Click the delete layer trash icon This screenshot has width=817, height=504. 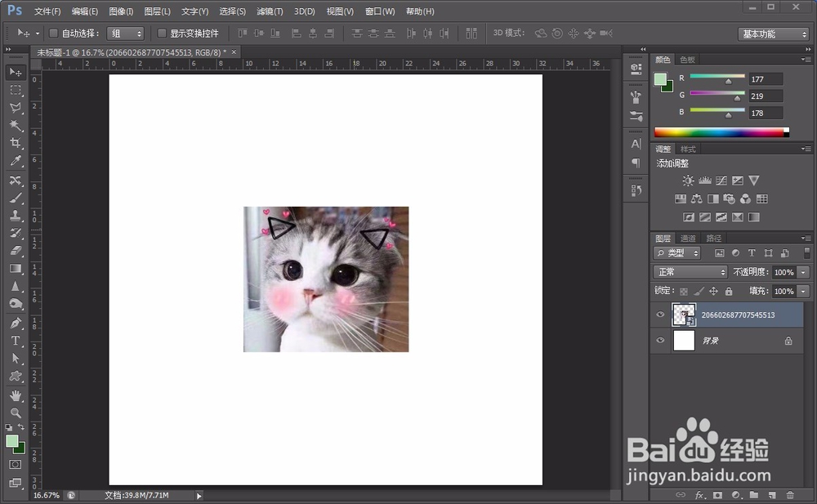(790, 495)
